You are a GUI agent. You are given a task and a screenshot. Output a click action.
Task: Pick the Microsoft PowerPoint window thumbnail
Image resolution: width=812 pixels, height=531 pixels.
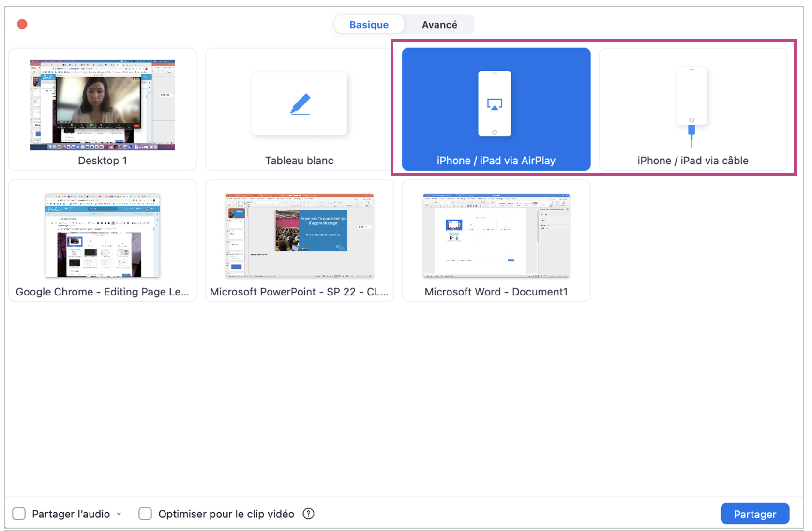click(x=299, y=236)
